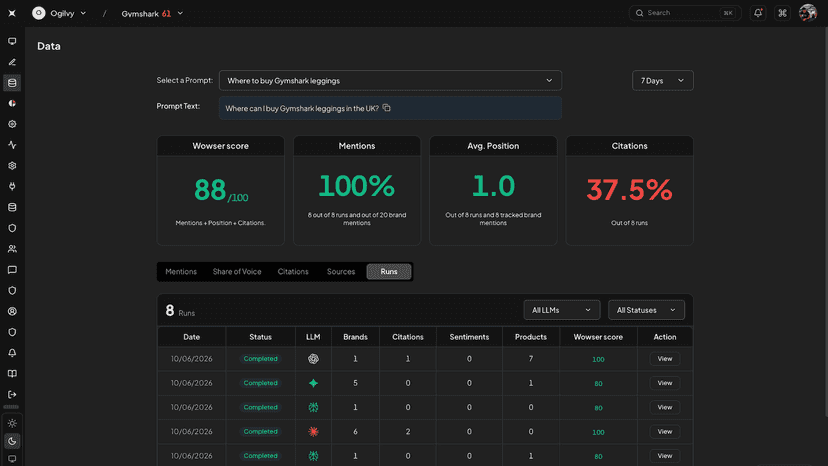
Task: Click the "8 Runs" count label
Action: pyautogui.click(x=180, y=311)
